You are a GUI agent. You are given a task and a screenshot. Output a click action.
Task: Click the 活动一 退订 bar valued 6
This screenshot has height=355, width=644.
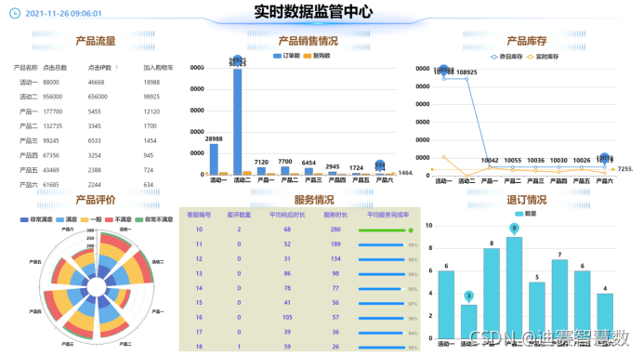pyautogui.click(x=446, y=305)
